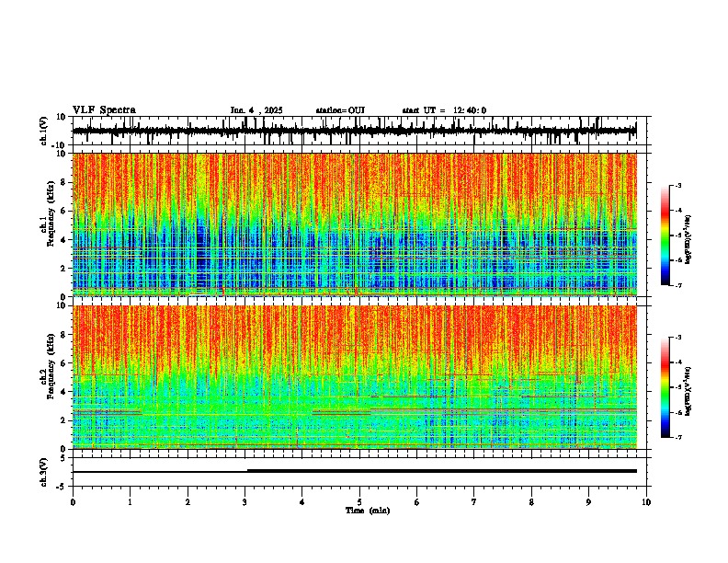728x563 pixels.
Task: Click time axis tick label '4'
Action: [x=302, y=502]
